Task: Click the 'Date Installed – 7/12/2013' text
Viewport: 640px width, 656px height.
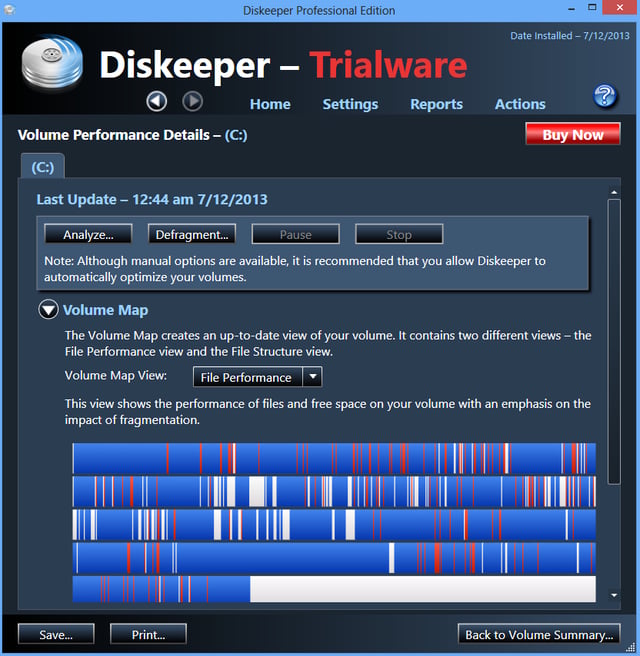Action: [x=570, y=36]
